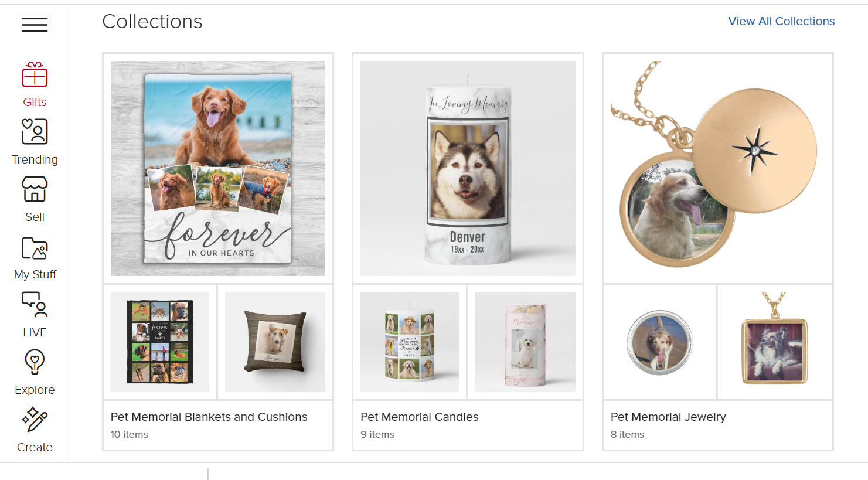Open the Sell storefront icon
868x480 pixels.
35,189
